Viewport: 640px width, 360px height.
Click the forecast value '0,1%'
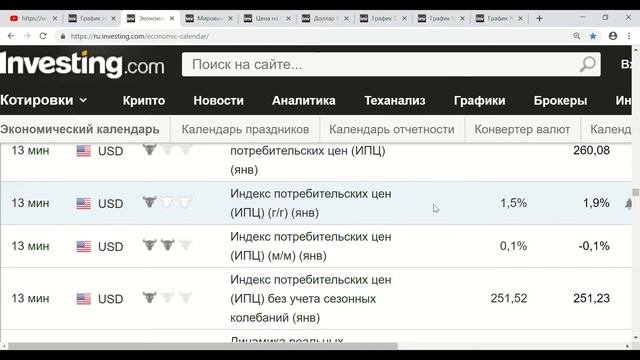(x=513, y=246)
